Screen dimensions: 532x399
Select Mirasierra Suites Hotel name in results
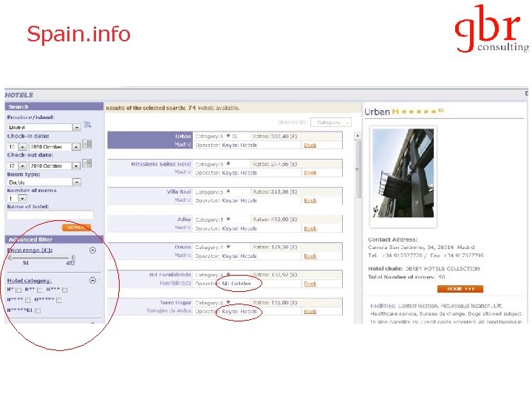click(x=161, y=164)
